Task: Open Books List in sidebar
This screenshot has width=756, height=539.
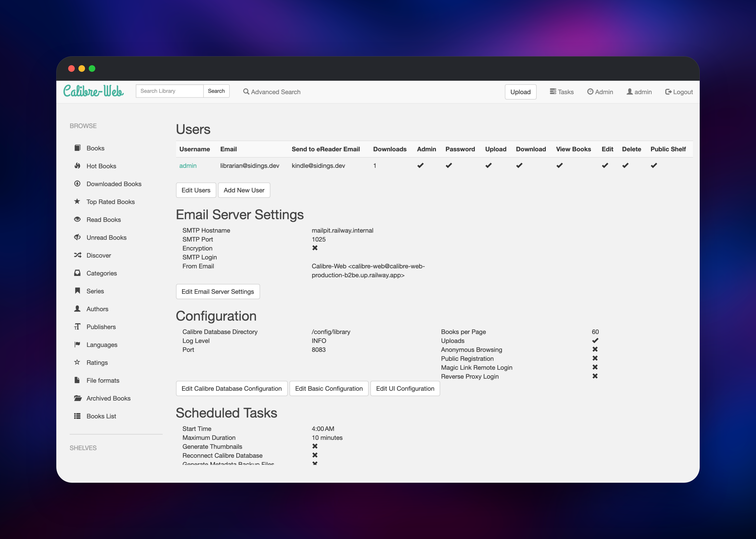Action: coord(101,416)
